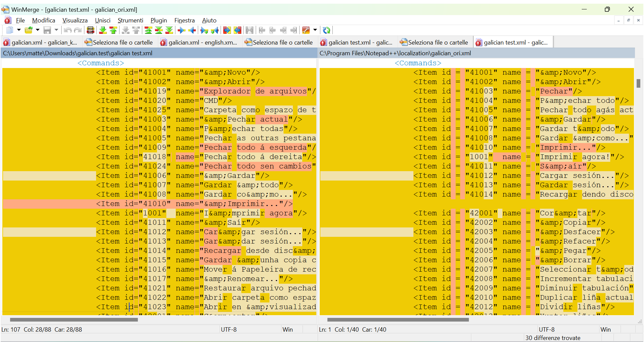This screenshot has width=644, height=342.
Task: Jump to last difference icon
Action: [169, 30]
